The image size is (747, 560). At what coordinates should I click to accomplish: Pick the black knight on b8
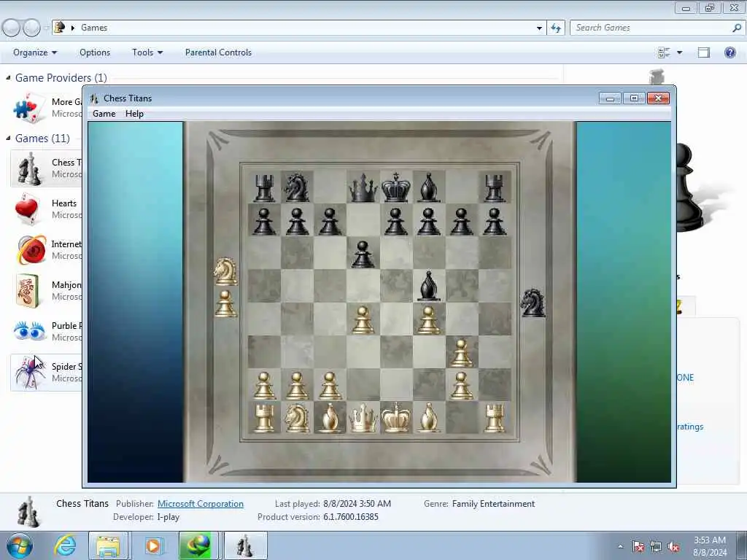(x=297, y=187)
